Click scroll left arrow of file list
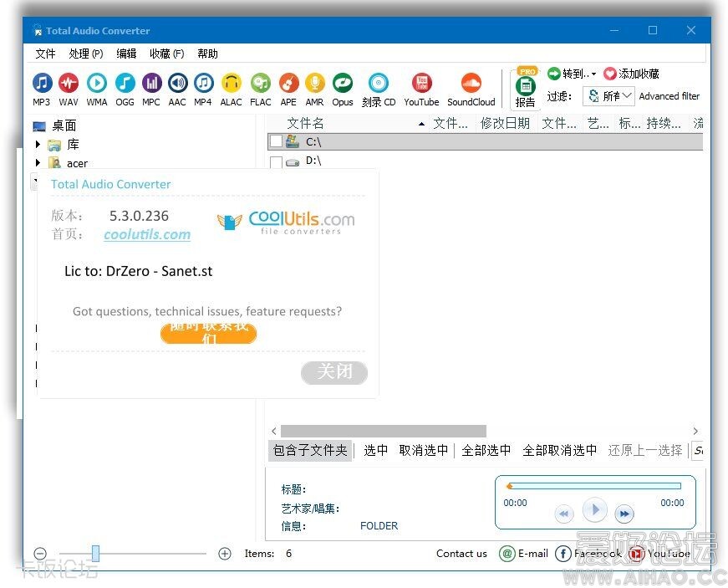 274,431
